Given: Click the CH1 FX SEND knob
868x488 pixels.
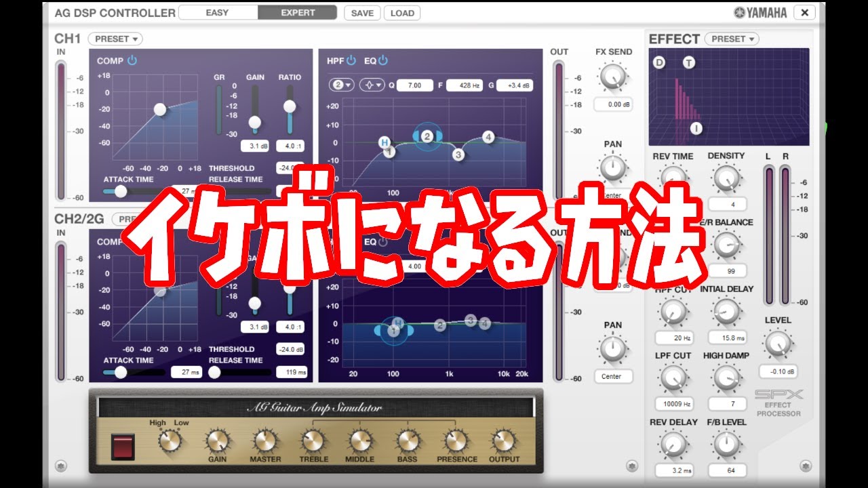Looking at the screenshot, I should click(613, 76).
